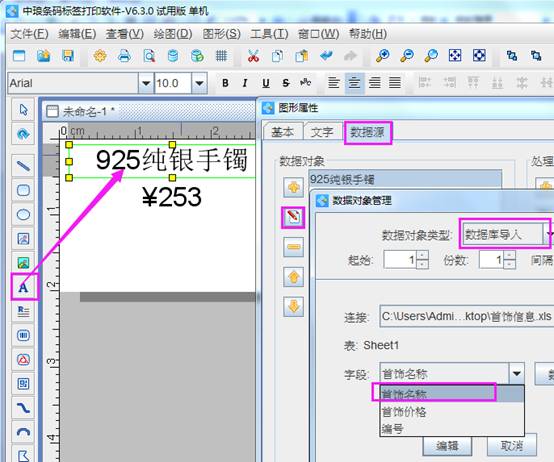Screen dimensions: 554x462
Task: Move data object up arrow button
Action: tap(293, 277)
